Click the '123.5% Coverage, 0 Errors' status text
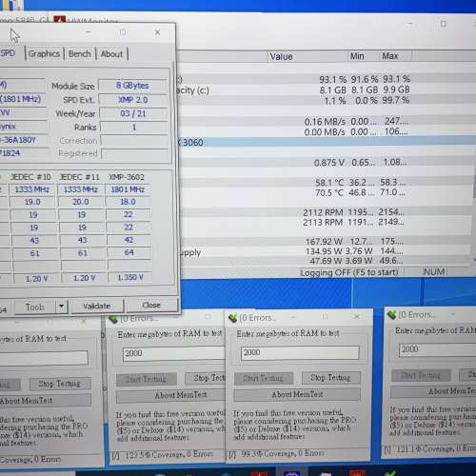The width and height of the screenshot is (476, 476). coord(169,454)
